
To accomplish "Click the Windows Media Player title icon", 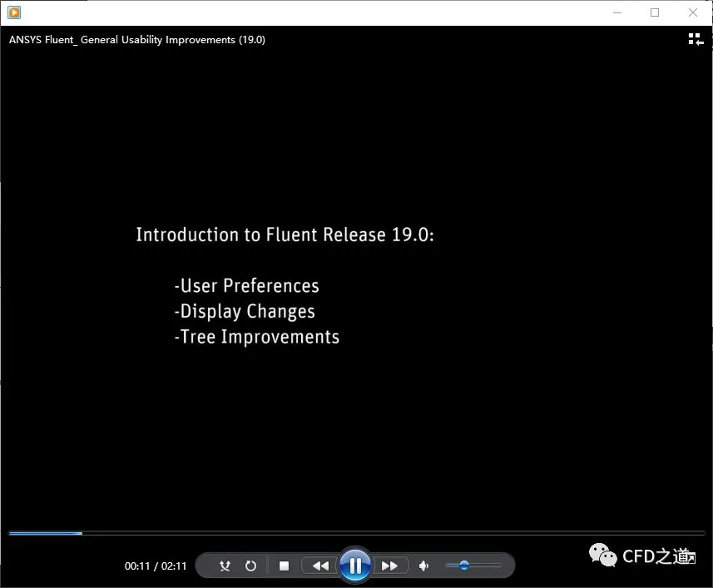I will (x=14, y=12).
